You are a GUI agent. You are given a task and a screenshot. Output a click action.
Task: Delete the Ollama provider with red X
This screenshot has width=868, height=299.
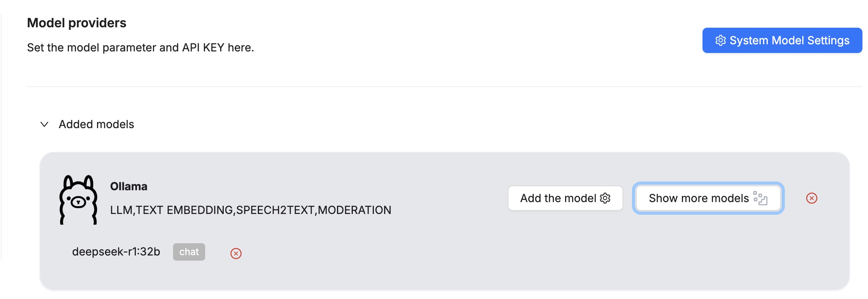tap(811, 198)
